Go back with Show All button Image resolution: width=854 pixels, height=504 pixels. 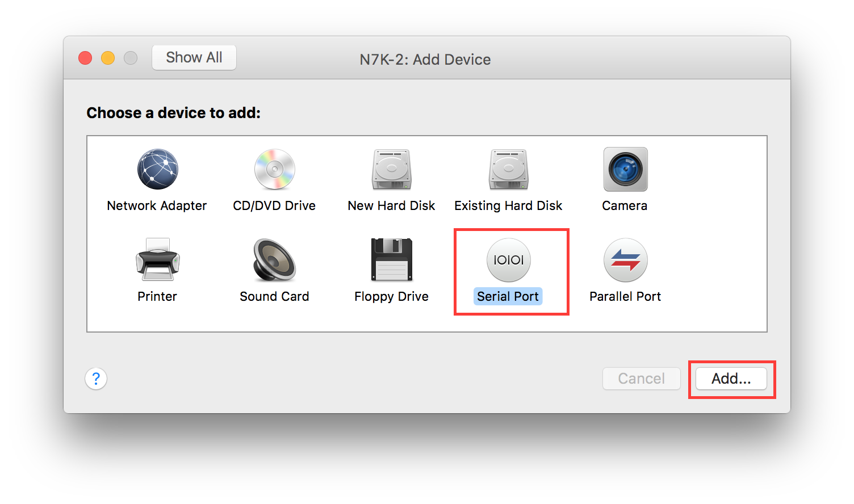coord(194,57)
